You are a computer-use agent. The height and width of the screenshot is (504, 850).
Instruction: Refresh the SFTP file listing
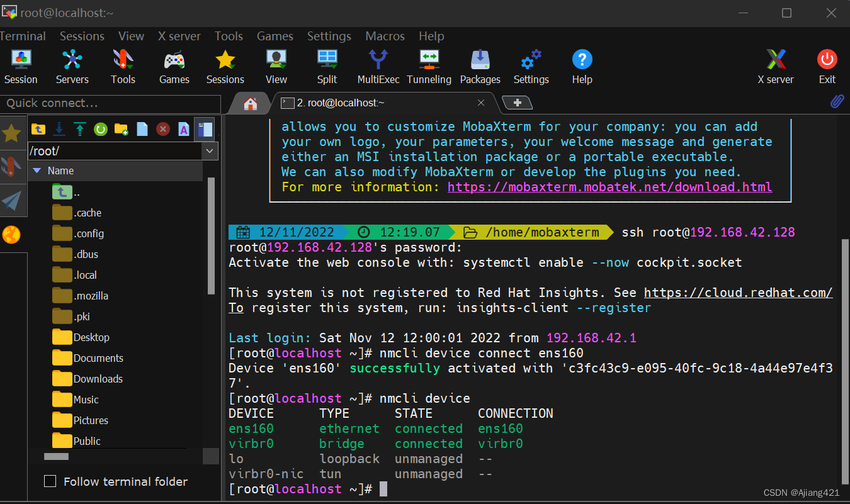(101, 129)
